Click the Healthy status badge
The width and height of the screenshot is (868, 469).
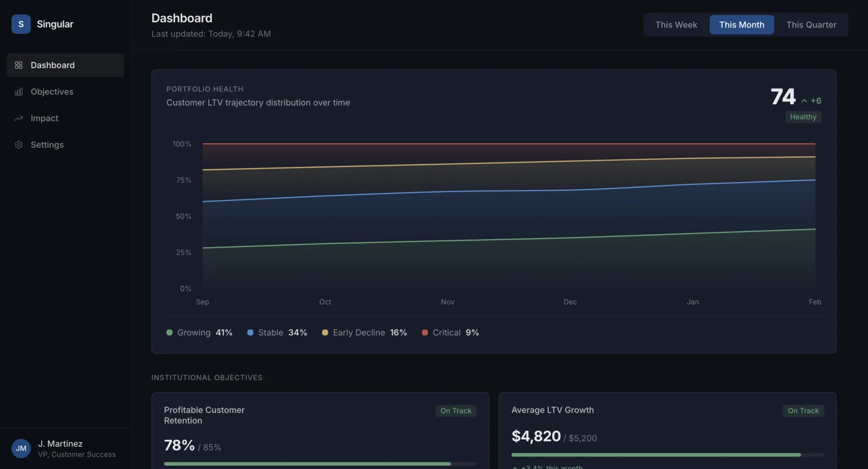(x=803, y=117)
